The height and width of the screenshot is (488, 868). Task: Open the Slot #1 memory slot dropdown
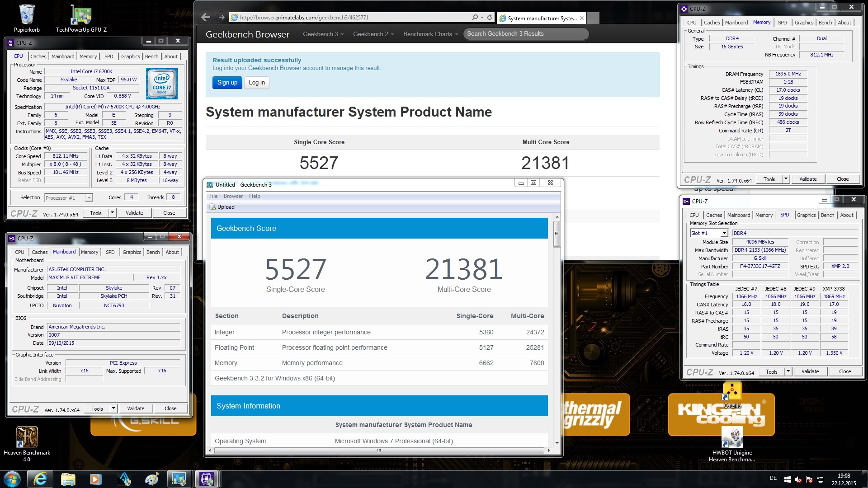(724, 233)
